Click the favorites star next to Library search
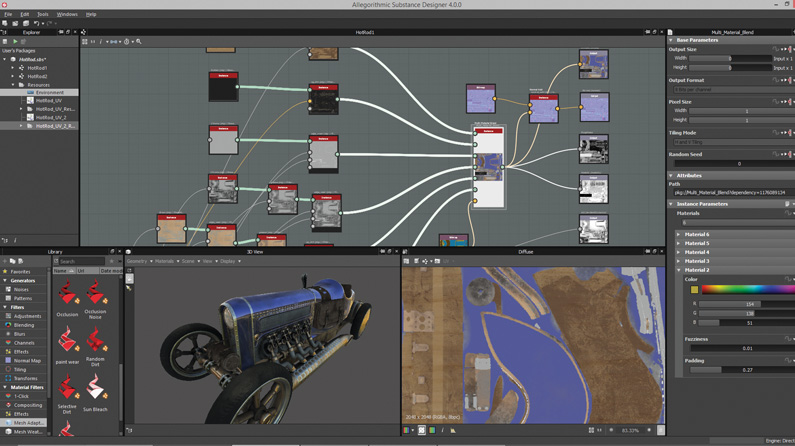This screenshot has height=446, width=795. [x=112, y=262]
